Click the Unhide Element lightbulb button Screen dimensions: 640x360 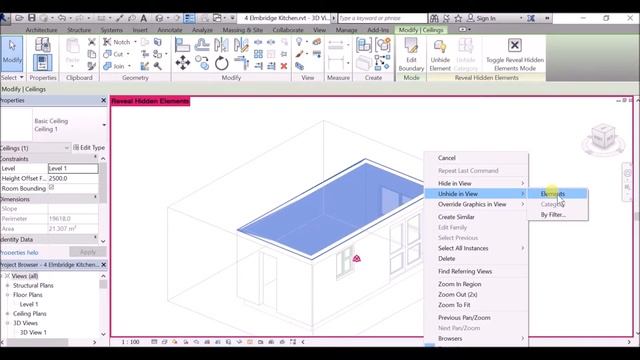point(440,54)
